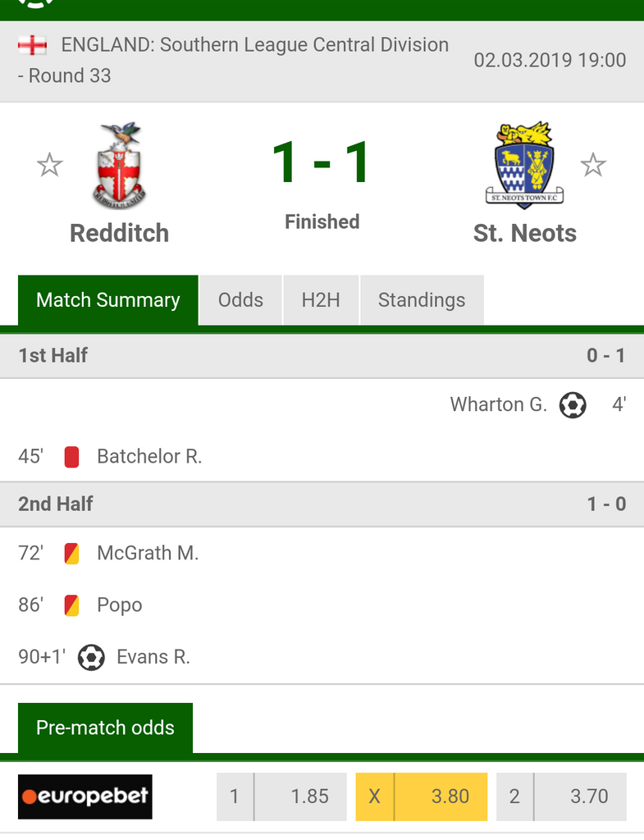This screenshot has height=840, width=644.
Task: Go to the Standings tab
Action: (422, 300)
